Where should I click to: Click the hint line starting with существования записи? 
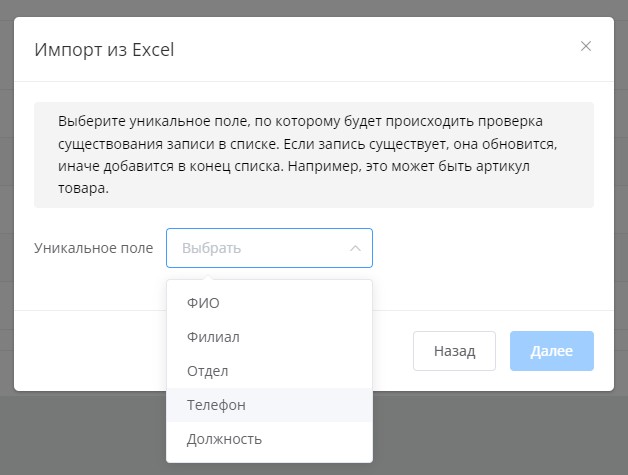300,143
